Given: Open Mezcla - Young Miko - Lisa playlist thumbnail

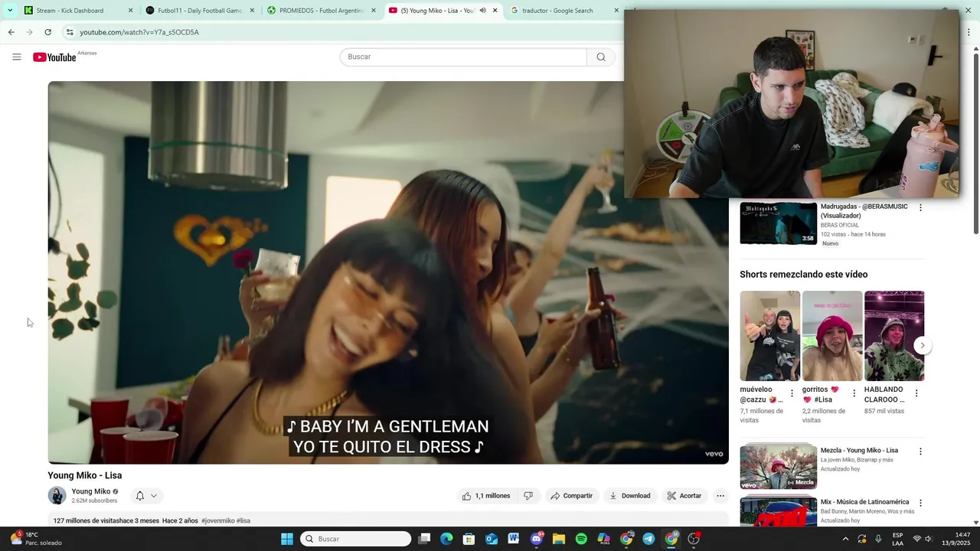Looking at the screenshot, I should pos(778,467).
